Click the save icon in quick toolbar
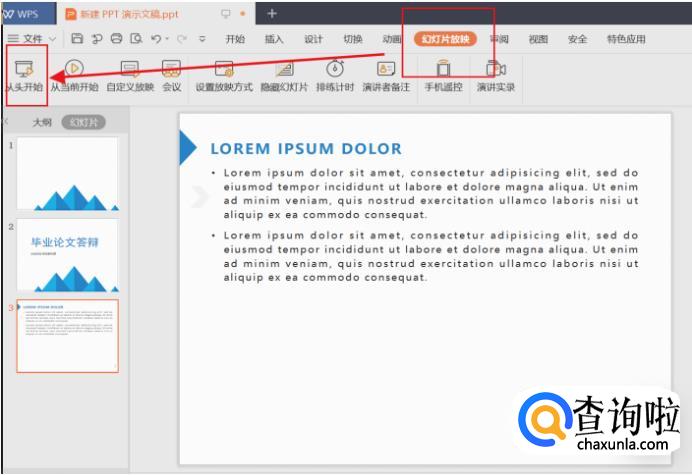This screenshot has width=692, height=475. point(77,39)
